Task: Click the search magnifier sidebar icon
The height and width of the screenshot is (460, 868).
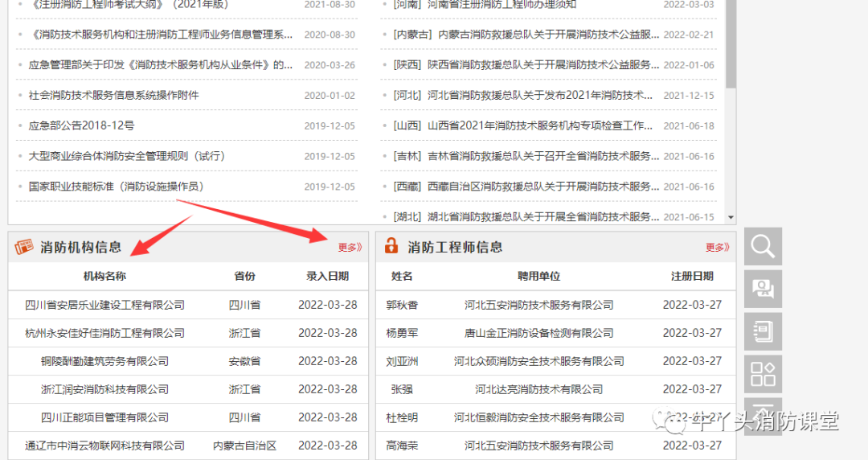Action: [x=763, y=246]
